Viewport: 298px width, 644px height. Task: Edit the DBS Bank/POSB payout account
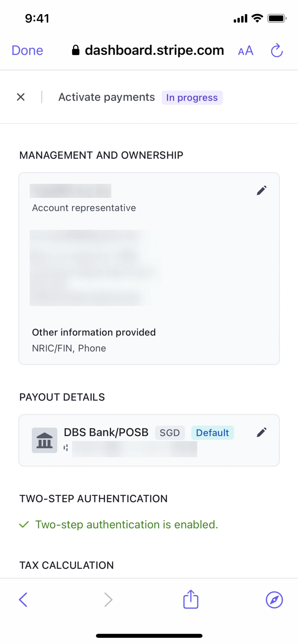261,432
